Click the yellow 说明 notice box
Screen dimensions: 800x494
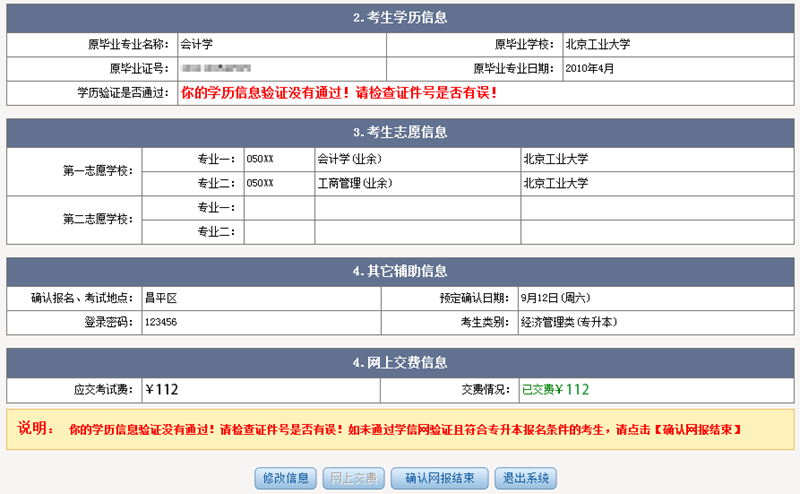coord(400,429)
